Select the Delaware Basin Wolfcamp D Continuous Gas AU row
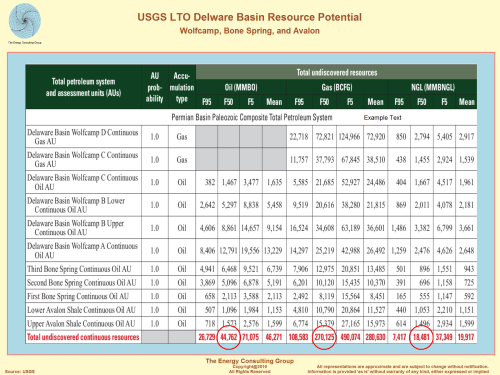The width and height of the screenshot is (500, 375). 251,137
